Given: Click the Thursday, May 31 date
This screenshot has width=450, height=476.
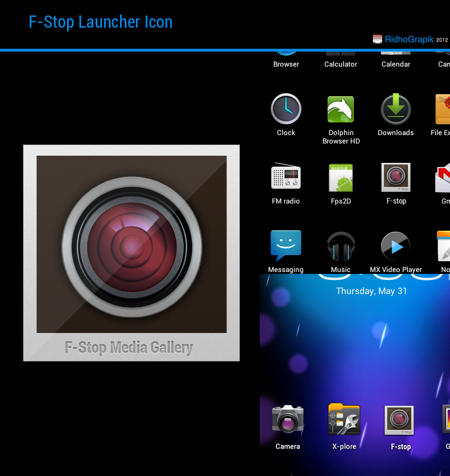Looking at the screenshot, I should (x=371, y=291).
